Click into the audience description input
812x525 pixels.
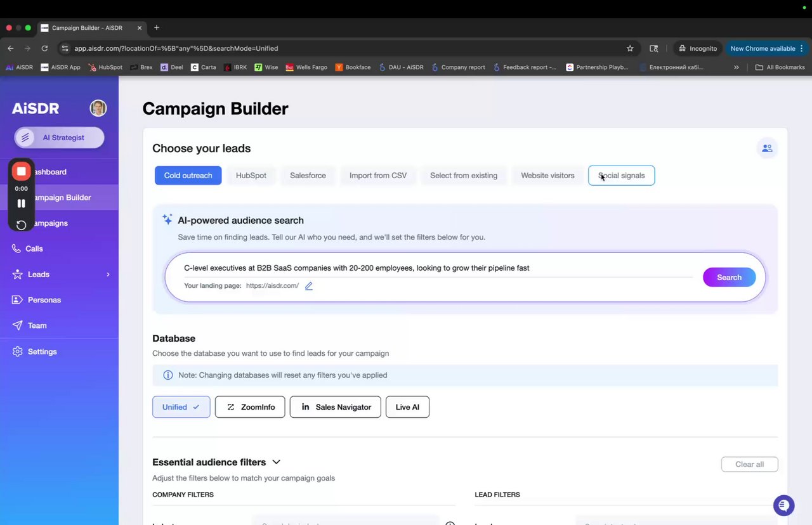pos(438,268)
